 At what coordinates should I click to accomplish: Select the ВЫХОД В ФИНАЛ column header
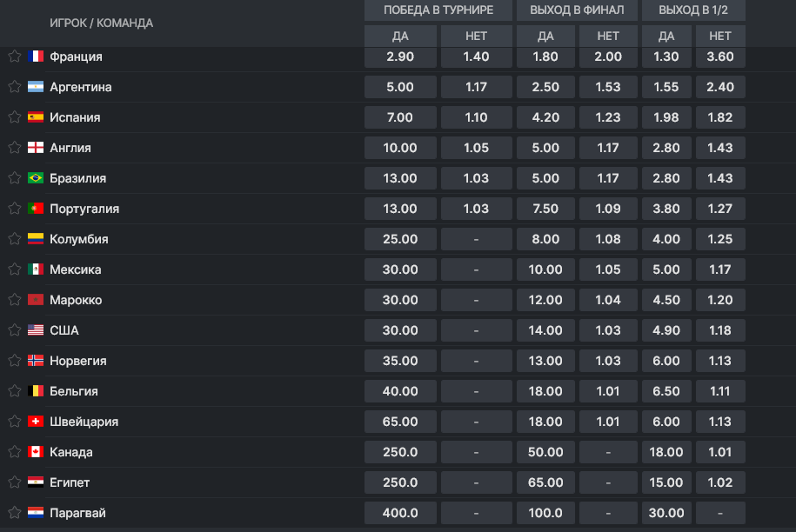577,10
